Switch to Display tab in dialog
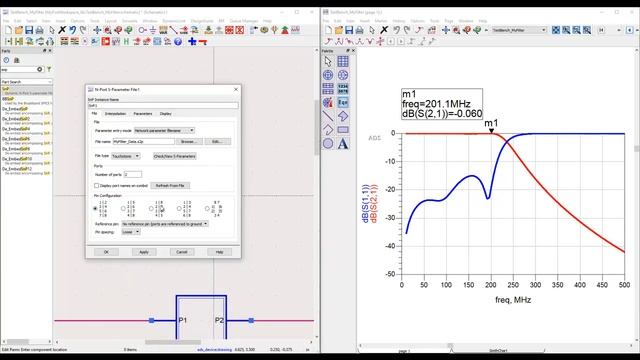Screen dimensions: 640x360 (x=165, y=114)
